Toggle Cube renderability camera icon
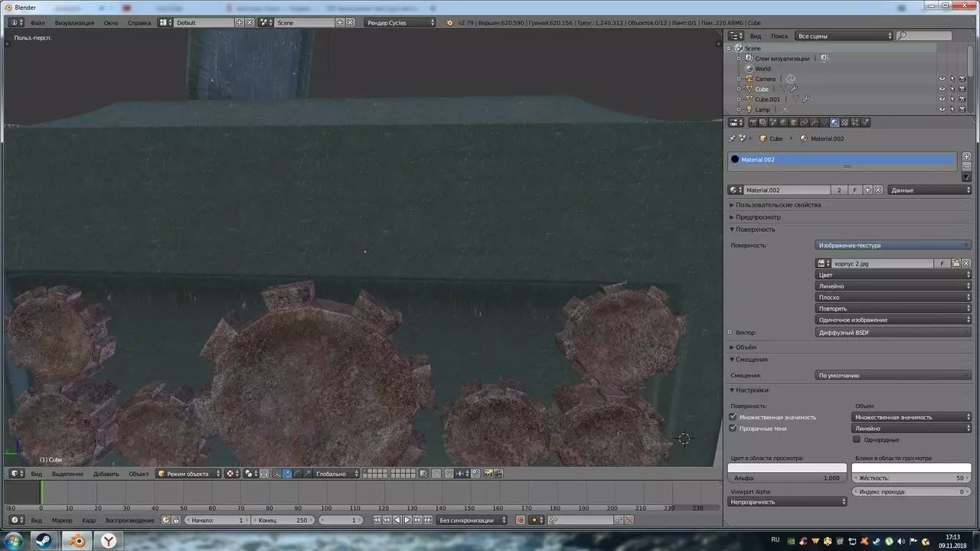 pos(962,89)
